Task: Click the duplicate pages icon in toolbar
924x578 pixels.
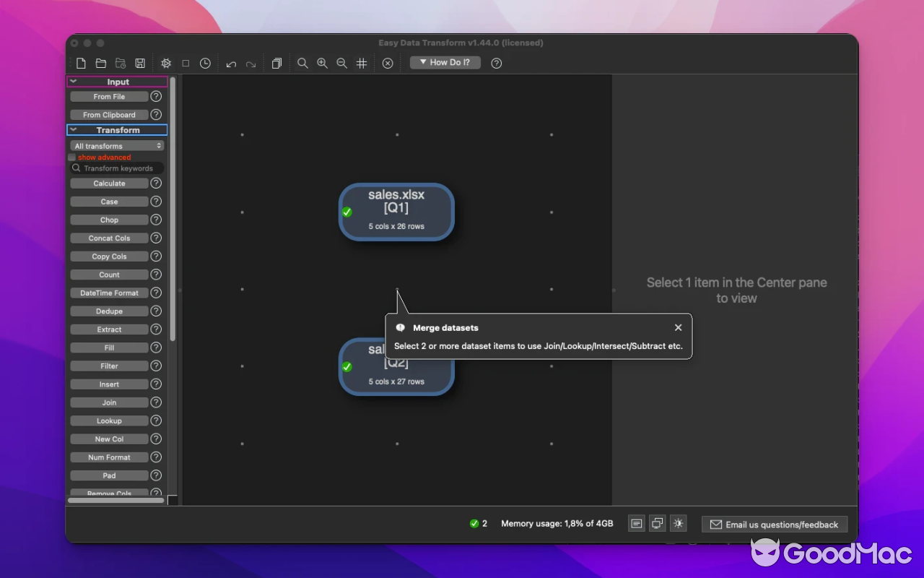Action: tap(276, 64)
